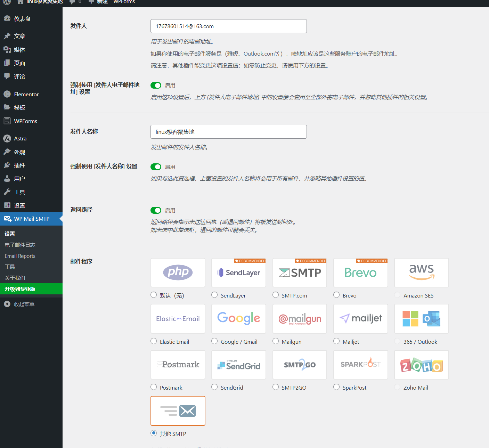Image resolution: width=489 pixels, height=448 pixels.
Task: Click the 发件人 email address field
Action: 229,26
